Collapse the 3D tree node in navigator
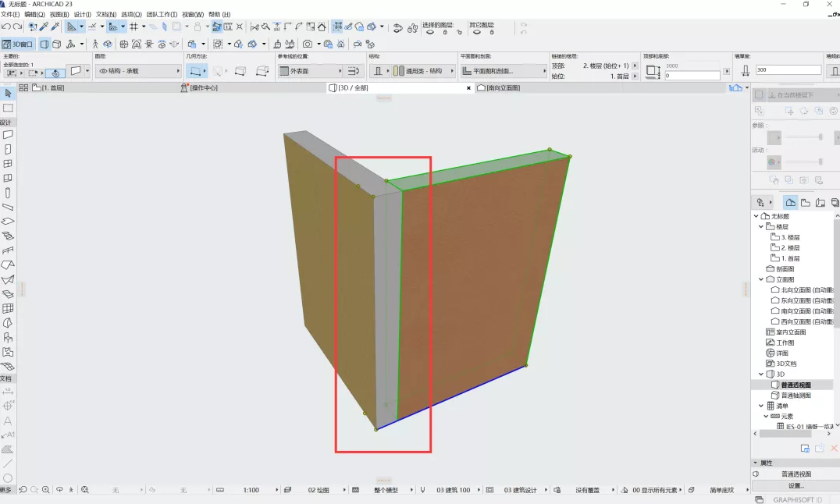 (x=760, y=374)
